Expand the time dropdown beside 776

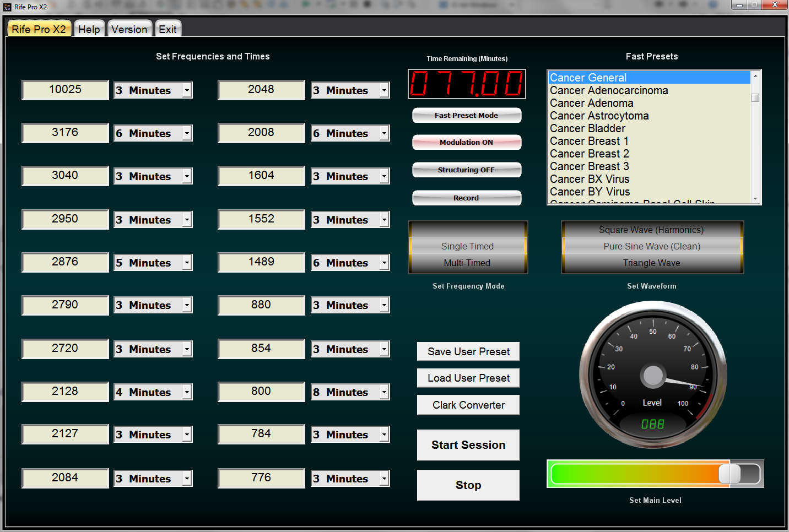click(x=385, y=479)
